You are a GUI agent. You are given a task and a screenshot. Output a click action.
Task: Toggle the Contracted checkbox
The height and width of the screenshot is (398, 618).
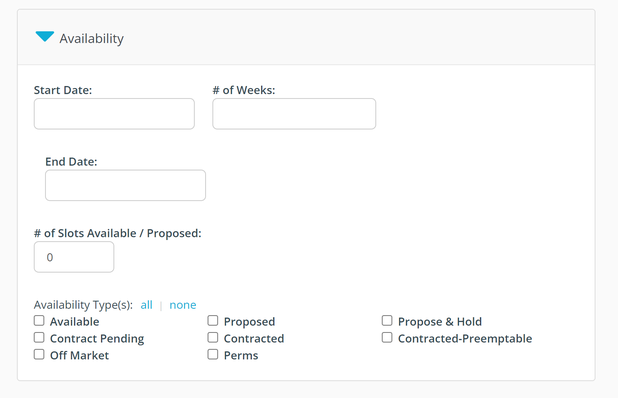tap(213, 338)
